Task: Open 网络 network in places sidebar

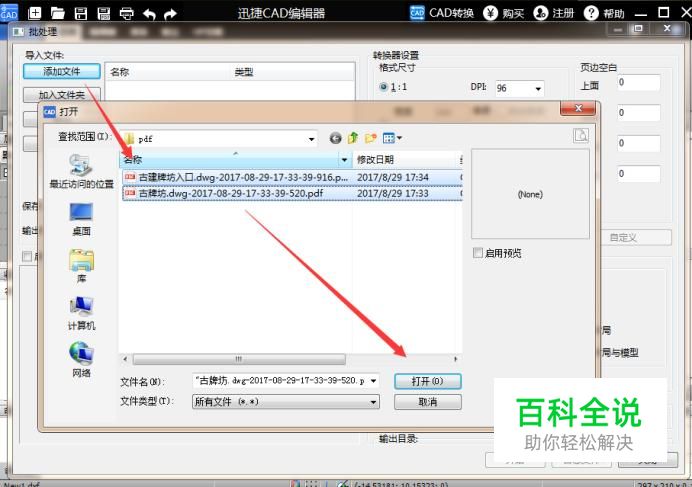Action: point(81,359)
